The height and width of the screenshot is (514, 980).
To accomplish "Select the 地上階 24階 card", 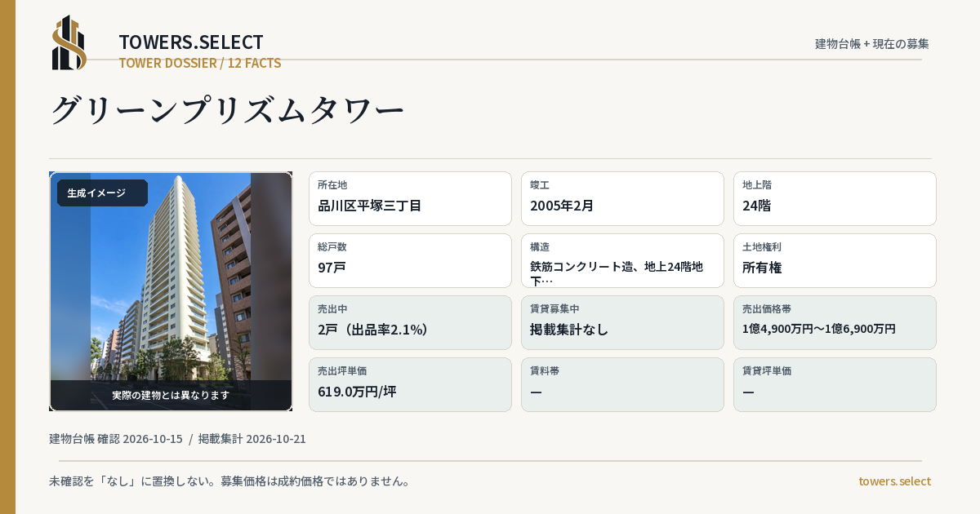I will 835,198.
